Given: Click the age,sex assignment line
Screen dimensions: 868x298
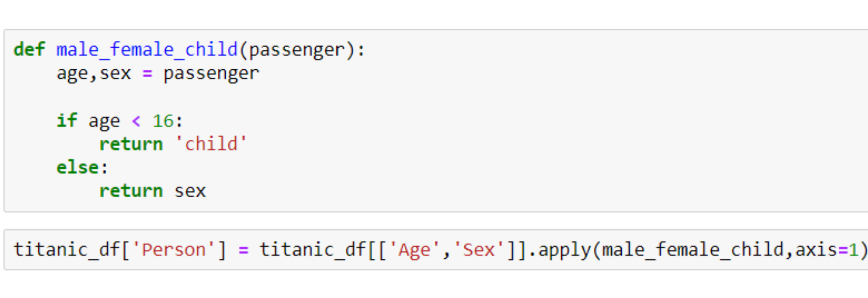Looking at the screenshot, I should click(x=158, y=74).
